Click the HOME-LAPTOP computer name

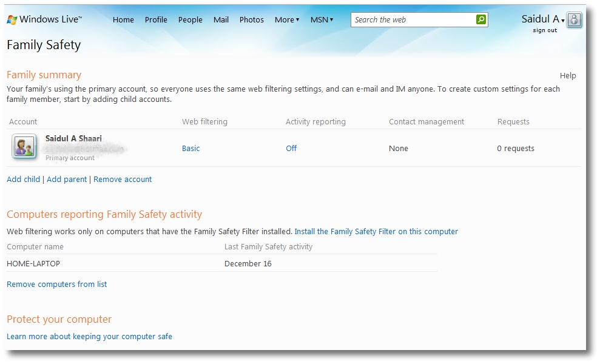[x=33, y=264]
